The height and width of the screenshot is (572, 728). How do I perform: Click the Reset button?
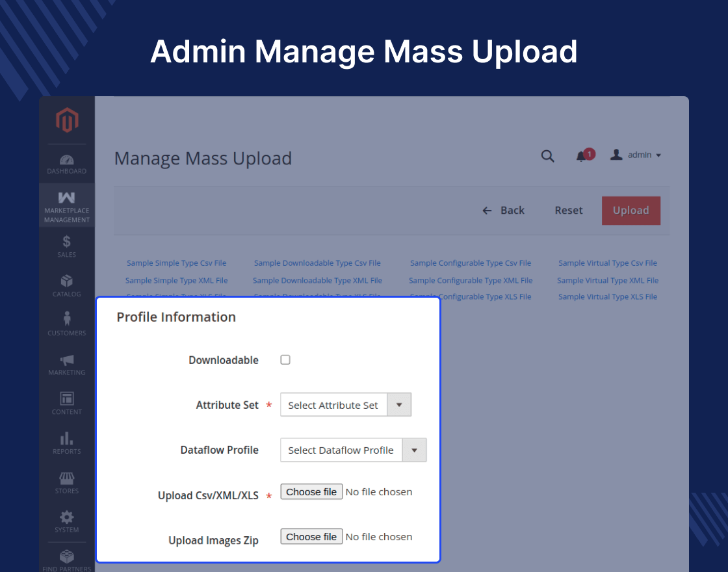[x=569, y=211]
